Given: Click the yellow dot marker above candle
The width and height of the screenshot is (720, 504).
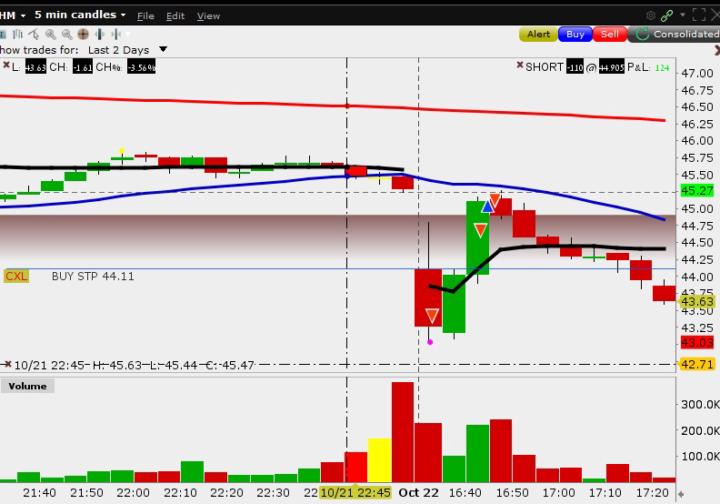Looking at the screenshot, I should [x=122, y=151].
